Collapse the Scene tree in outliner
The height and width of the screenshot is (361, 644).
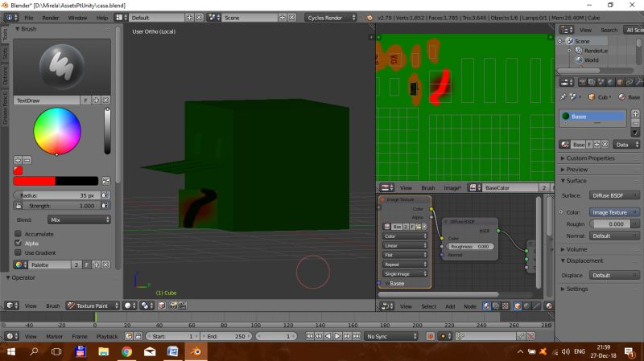point(560,42)
